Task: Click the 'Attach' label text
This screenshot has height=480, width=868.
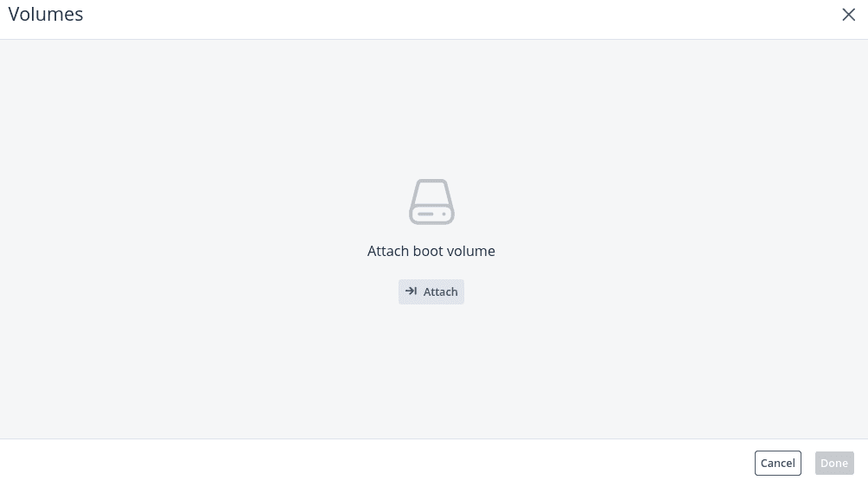Action: (x=441, y=291)
